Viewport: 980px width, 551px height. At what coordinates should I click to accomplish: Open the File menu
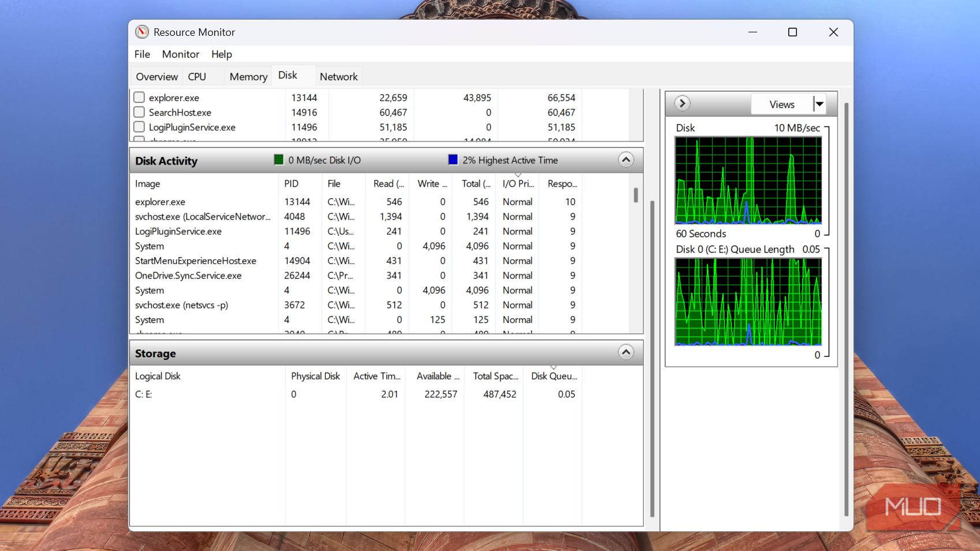click(x=142, y=54)
